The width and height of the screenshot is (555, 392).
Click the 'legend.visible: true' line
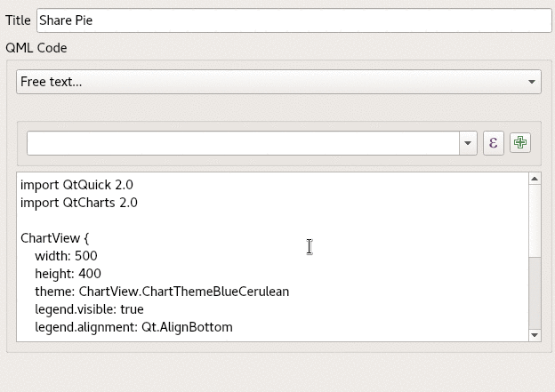click(89, 309)
